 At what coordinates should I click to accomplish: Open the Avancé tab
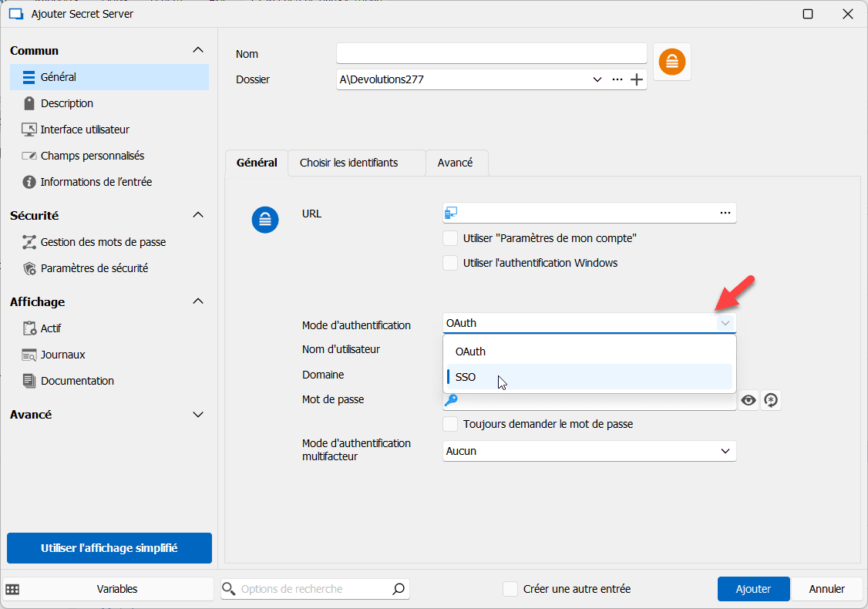455,163
